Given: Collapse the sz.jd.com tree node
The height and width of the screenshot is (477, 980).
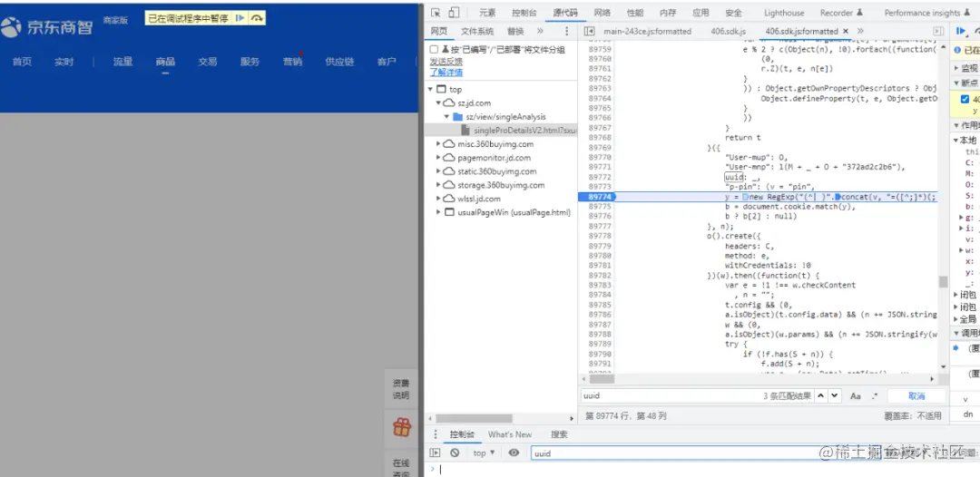Looking at the screenshot, I should coord(438,103).
